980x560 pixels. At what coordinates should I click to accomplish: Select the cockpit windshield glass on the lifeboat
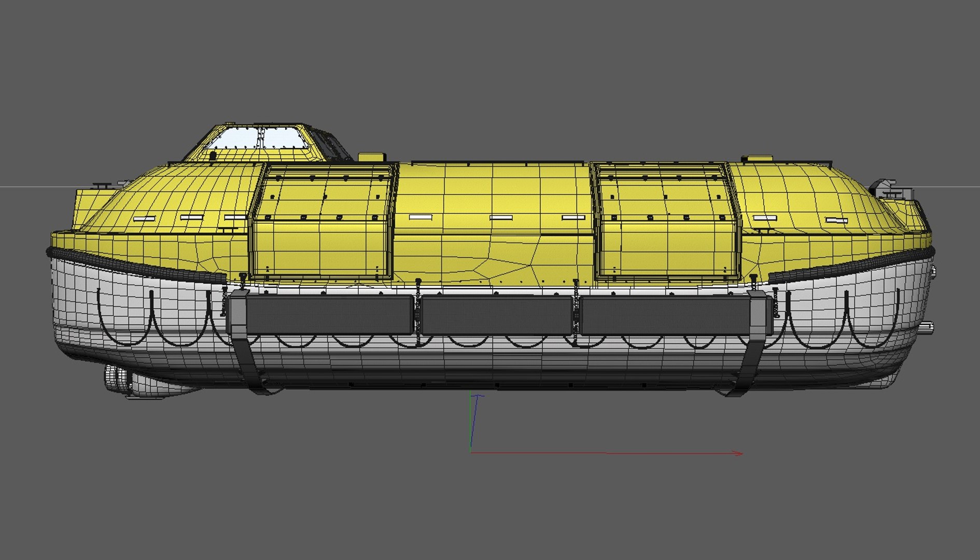pyautogui.click(x=258, y=138)
